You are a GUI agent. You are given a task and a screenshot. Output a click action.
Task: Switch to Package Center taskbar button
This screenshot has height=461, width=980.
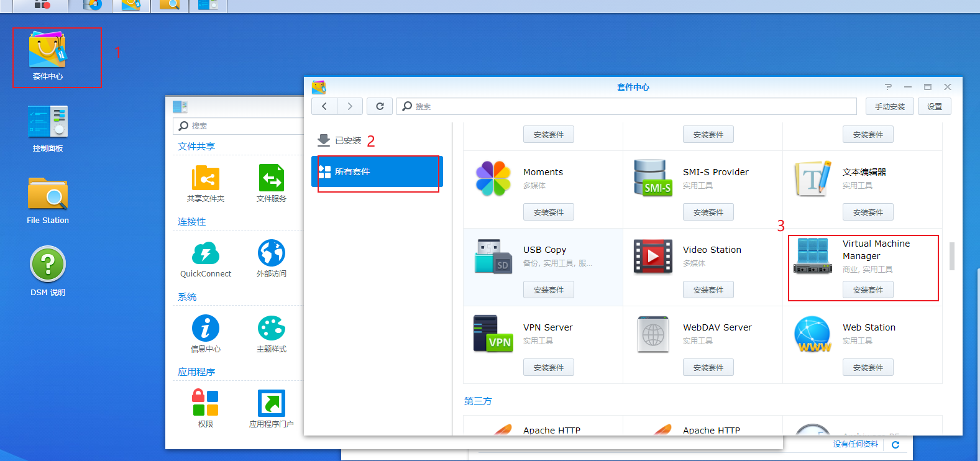click(x=131, y=5)
